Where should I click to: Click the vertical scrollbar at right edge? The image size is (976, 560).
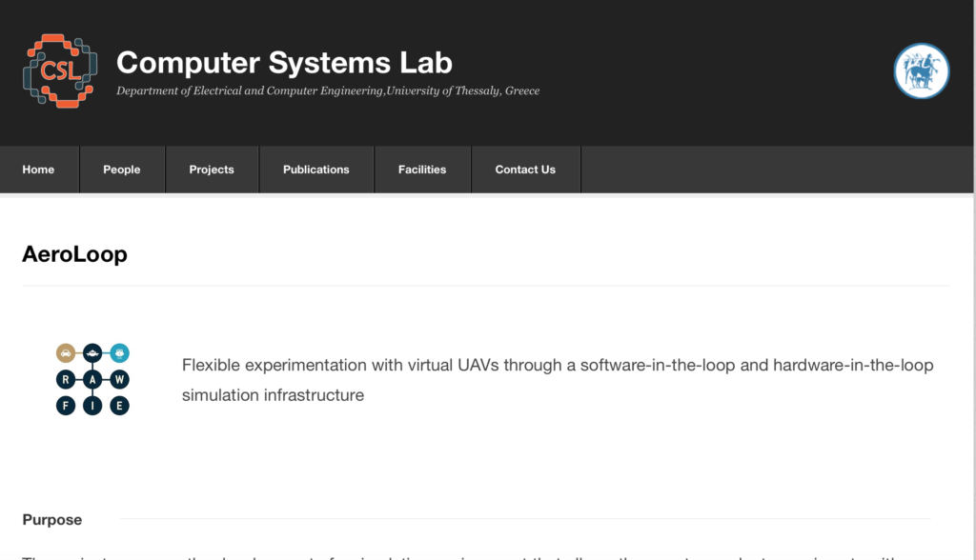(974, 280)
